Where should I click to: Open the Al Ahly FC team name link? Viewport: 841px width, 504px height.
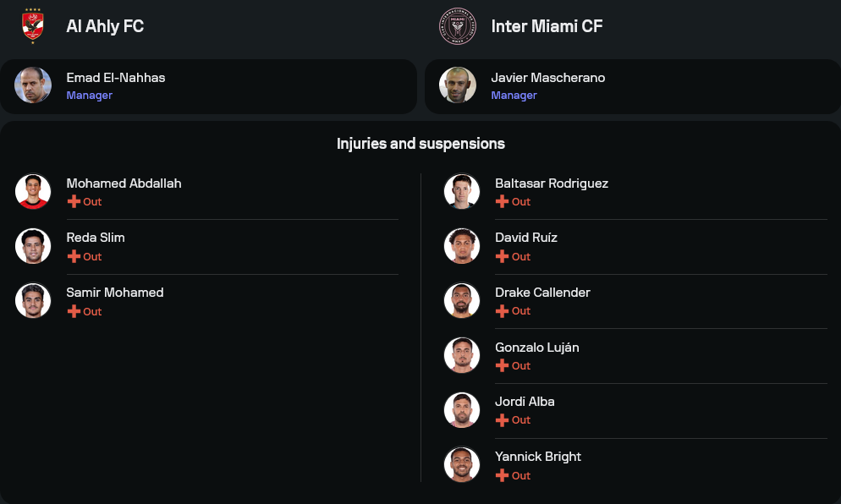coord(105,26)
